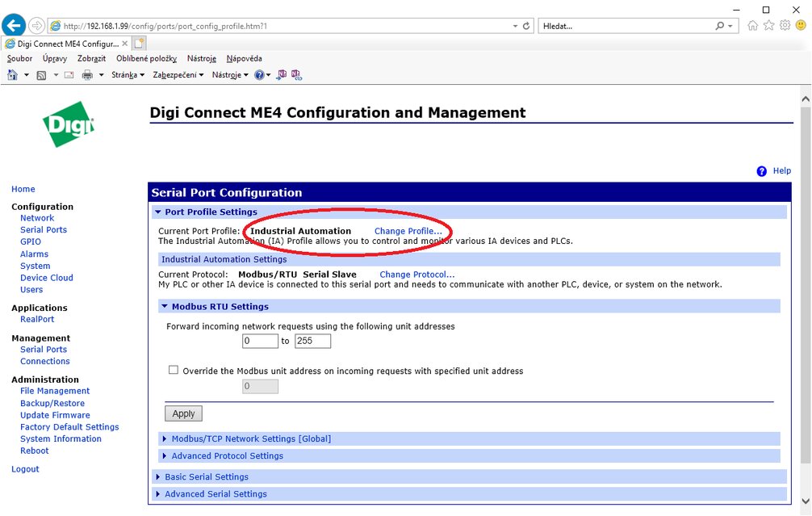Click the Refresh icon in the address bar
The width and height of the screenshot is (812, 516).
[x=525, y=25]
